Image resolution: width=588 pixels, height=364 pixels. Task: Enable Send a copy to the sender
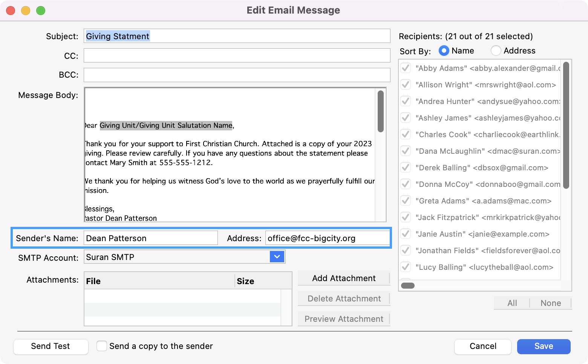pyautogui.click(x=102, y=346)
